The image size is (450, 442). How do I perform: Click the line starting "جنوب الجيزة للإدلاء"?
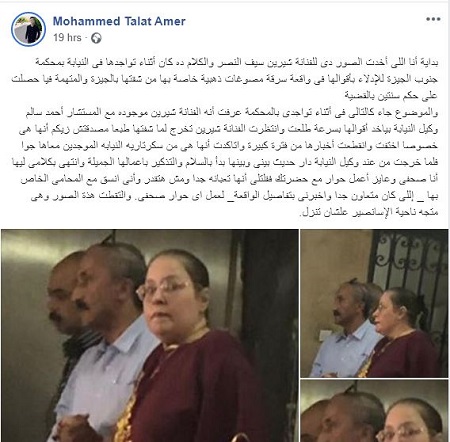click(224, 79)
